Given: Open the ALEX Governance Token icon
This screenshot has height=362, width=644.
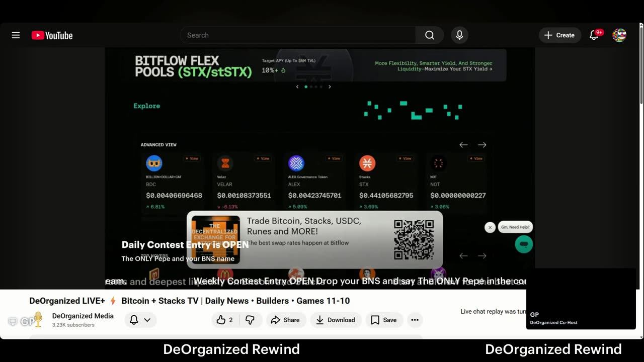Looking at the screenshot, I should tap(296, 163).
